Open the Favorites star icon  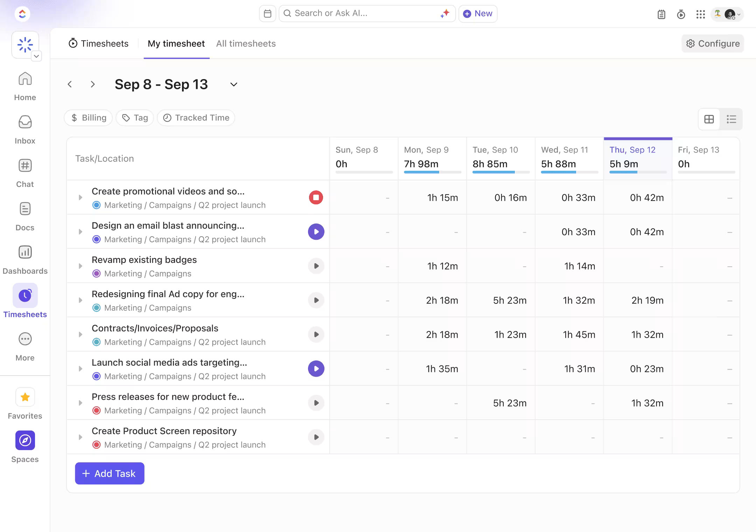[x=25, y=397]
